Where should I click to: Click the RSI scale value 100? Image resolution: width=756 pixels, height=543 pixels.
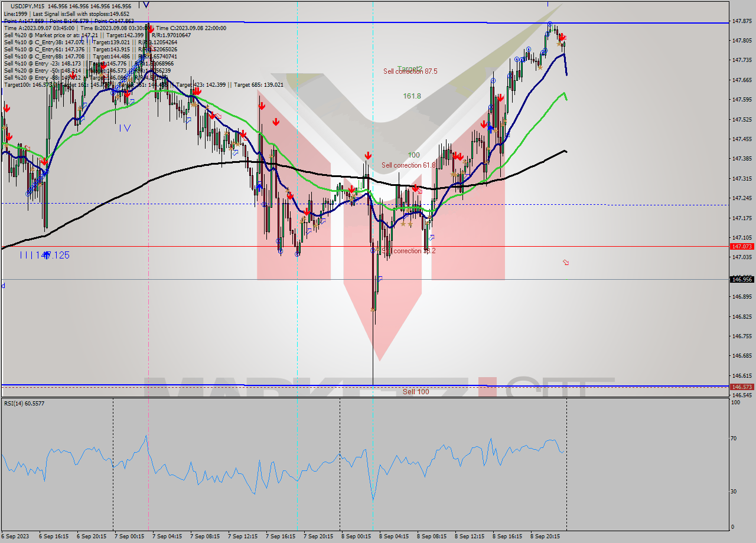[x=737, y=403]
